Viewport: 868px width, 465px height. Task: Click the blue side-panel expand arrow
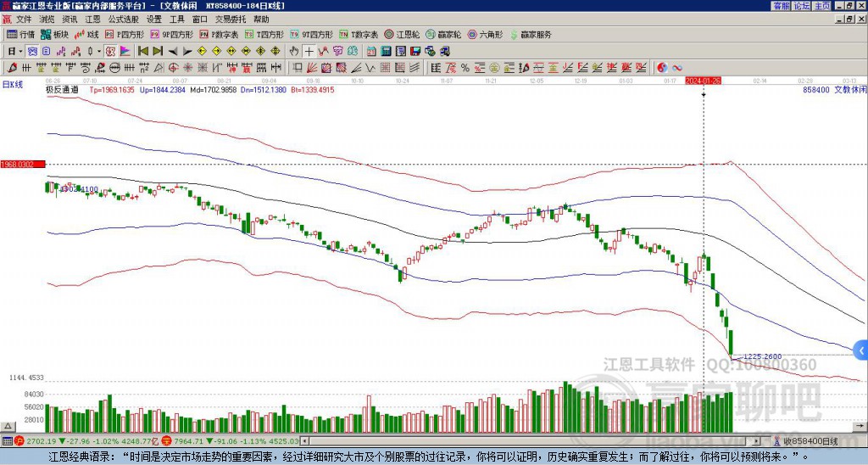pyautogui.click(x=861, y=350)
